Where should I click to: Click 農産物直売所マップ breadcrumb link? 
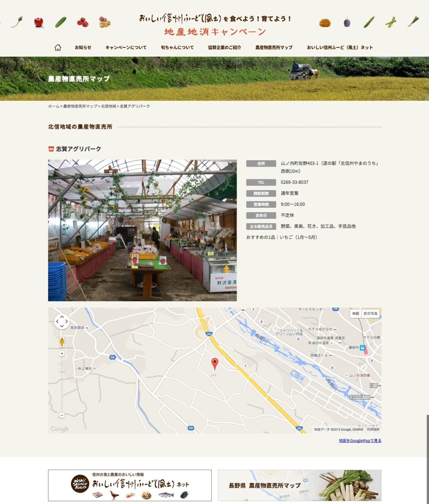coord(80,106)
